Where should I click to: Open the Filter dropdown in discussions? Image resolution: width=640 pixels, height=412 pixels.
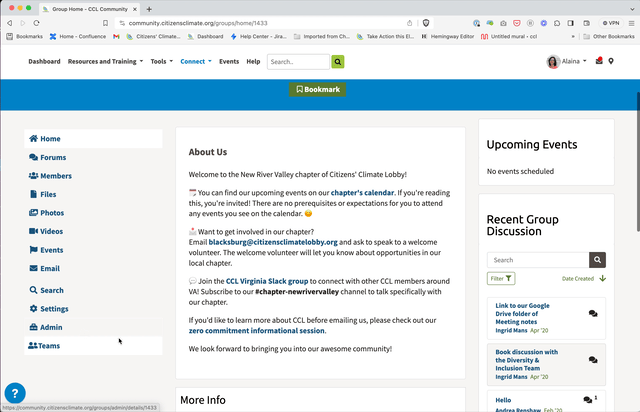click(501, 278)
